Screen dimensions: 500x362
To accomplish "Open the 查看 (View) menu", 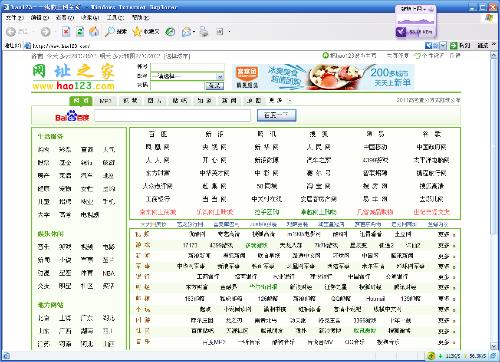I will (x=65, y=17).
